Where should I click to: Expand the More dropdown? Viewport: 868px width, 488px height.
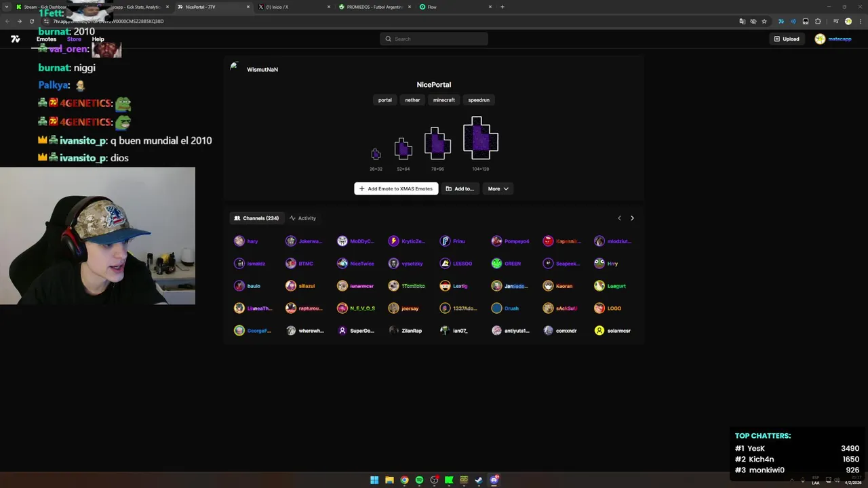[498, 188]
